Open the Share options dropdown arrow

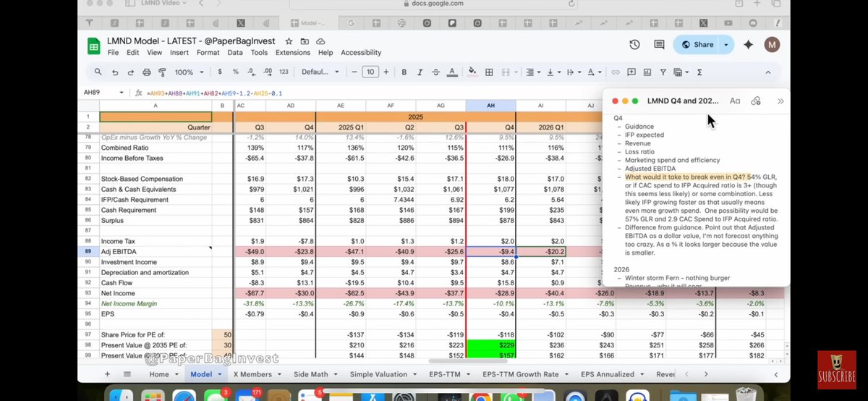coord(726,45)
